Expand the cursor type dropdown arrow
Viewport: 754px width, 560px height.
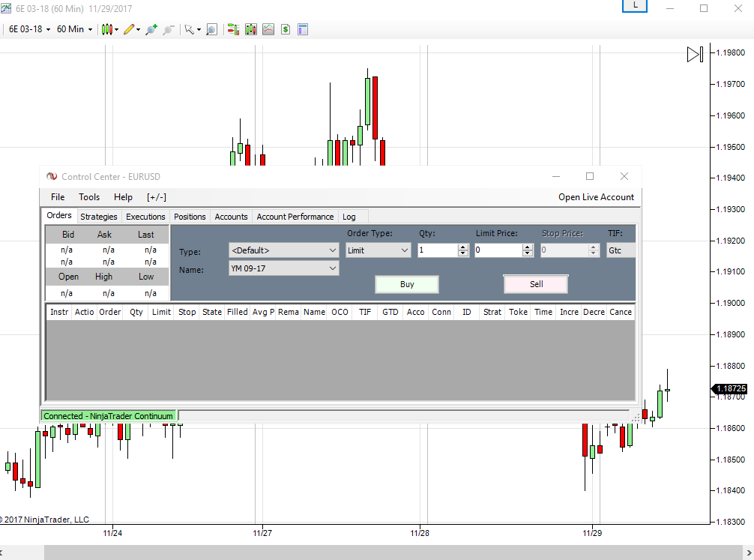coord(199,30)
